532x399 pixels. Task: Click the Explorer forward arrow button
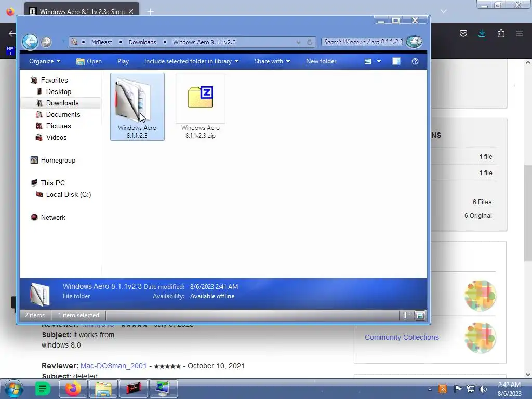click(x=46, y=42)
